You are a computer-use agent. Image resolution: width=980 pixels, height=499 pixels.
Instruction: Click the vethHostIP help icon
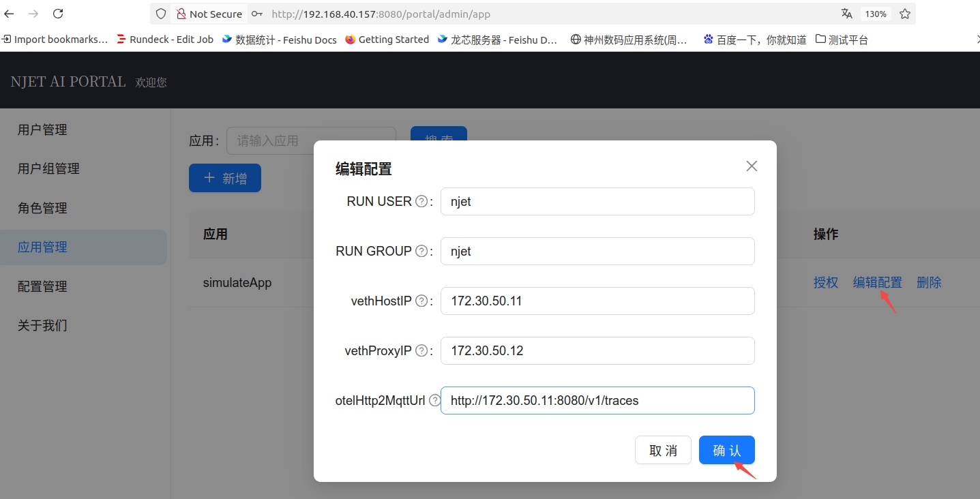[421, 301]
